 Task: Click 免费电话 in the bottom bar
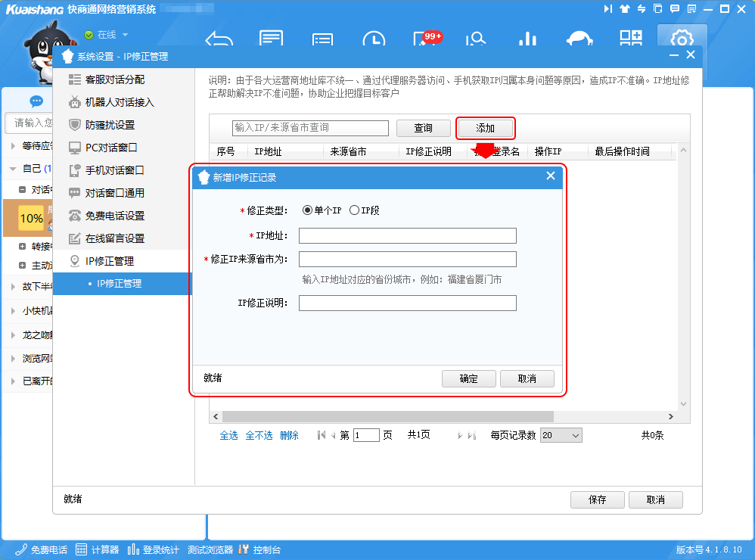pyautogui.click(x=42, y=549)
